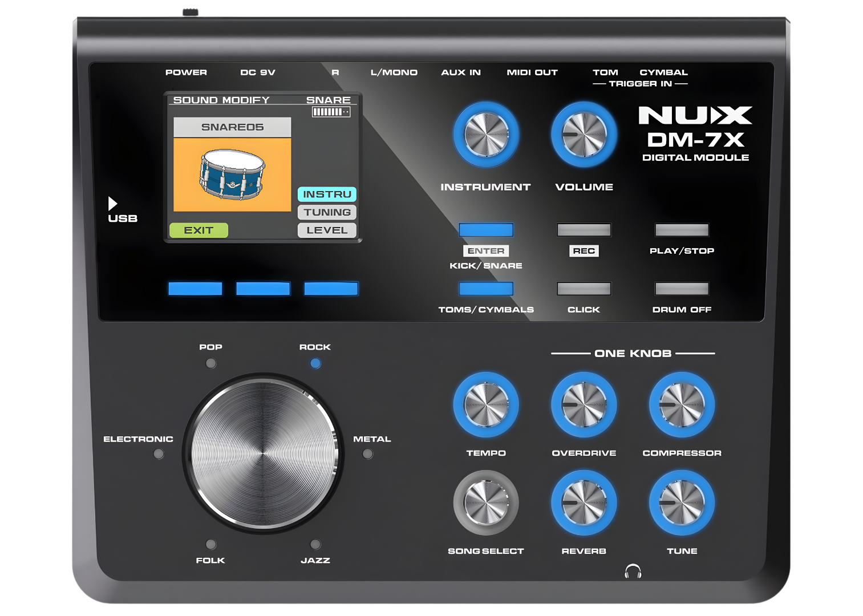Click the SNARE label on the display
The image size is (863, 616).
coord(329,100)
